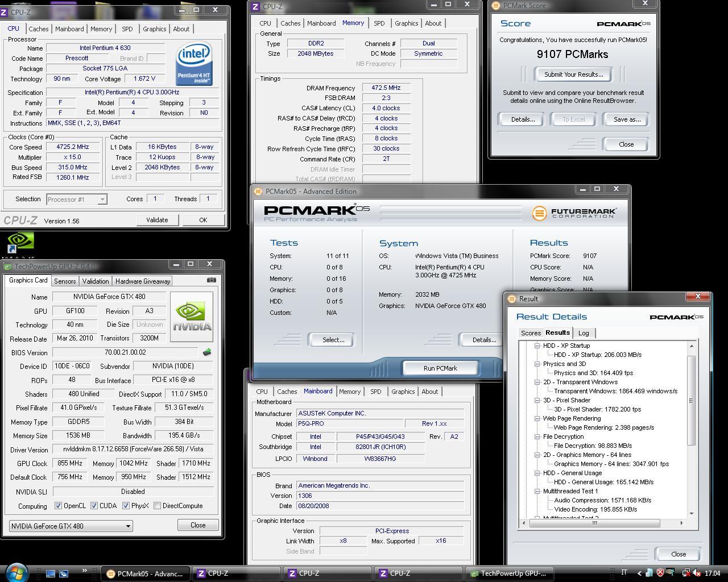
Task: Show hidden tray icons arrow
Action: [639, 573]
